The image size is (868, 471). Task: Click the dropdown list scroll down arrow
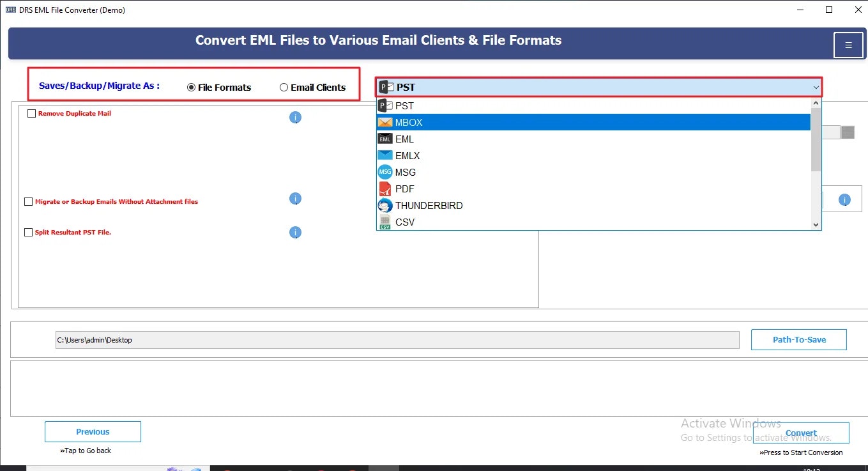click(x=816, y=224)
